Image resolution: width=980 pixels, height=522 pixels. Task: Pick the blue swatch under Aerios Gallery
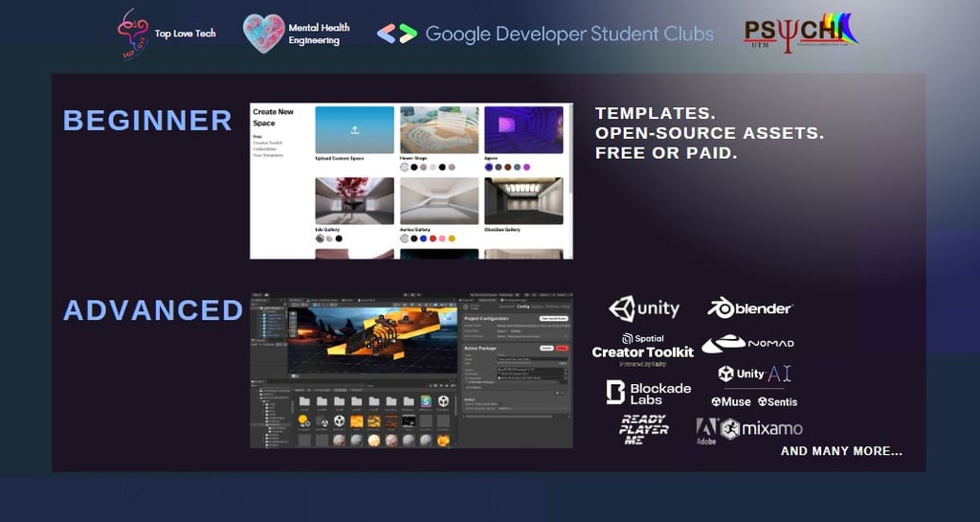(x=423, y=238)
